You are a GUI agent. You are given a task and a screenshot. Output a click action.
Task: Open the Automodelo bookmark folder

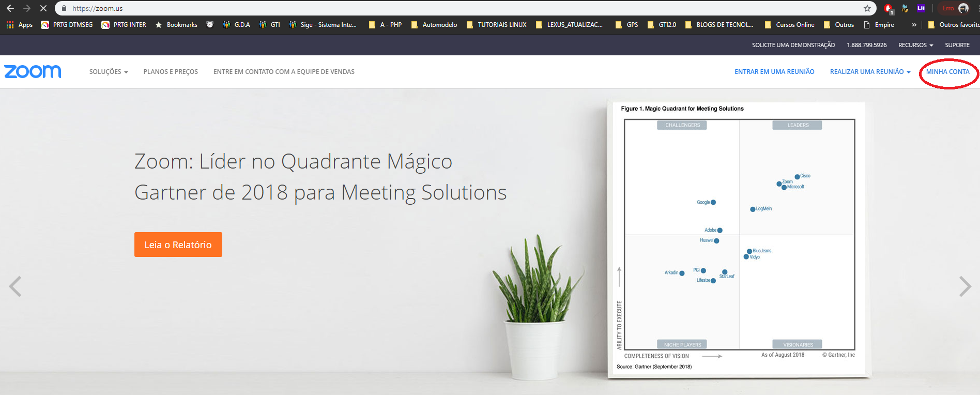(x=434, y=25)
